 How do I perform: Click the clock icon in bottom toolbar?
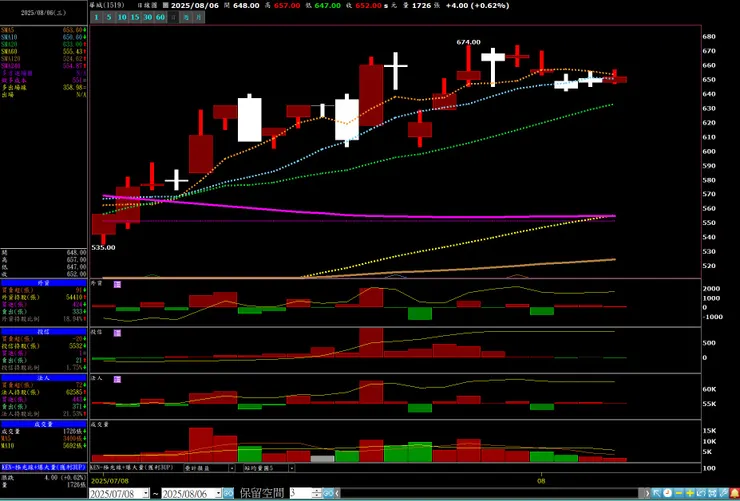667,493
